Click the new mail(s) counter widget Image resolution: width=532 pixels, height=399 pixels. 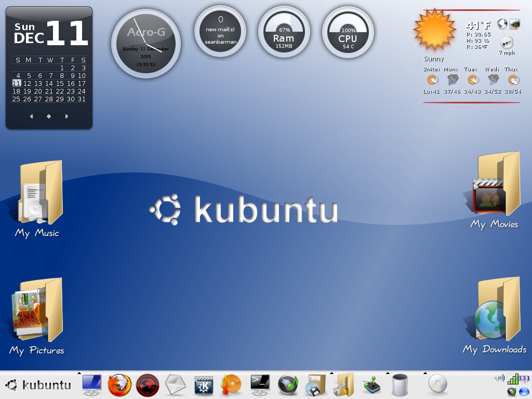tap(220, 31)
